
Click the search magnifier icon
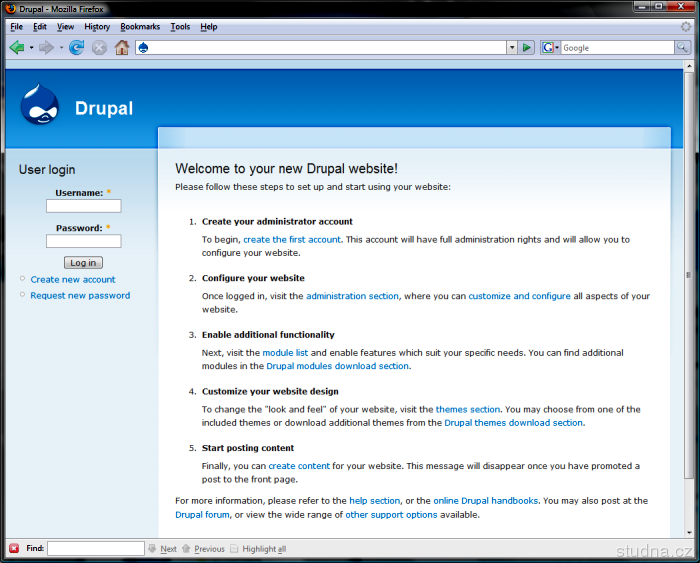coord(682,47)
